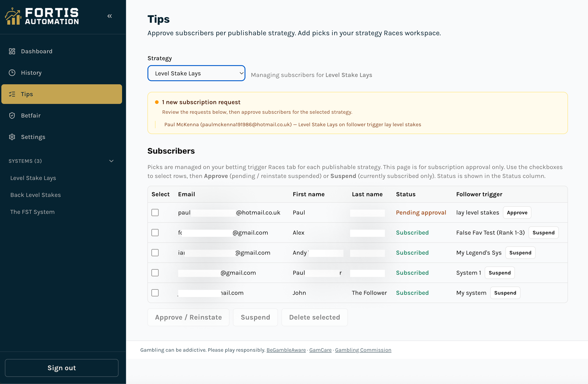588x384 pixels.
Task: Click the Subscribers section heading
Action: coord(171,151)
